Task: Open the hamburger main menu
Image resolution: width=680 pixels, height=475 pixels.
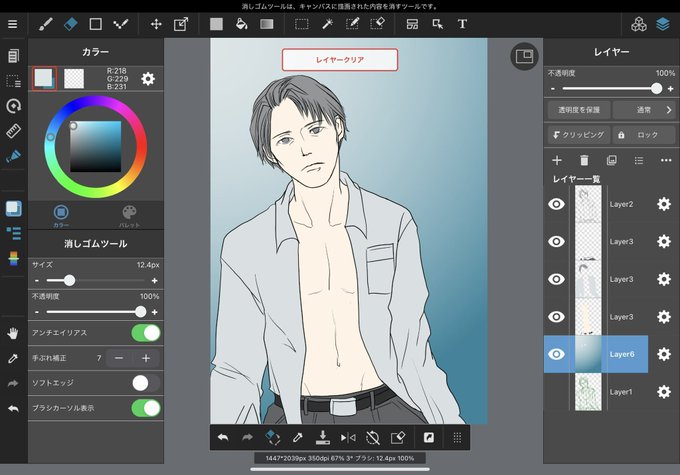Action: pos(13,24)
